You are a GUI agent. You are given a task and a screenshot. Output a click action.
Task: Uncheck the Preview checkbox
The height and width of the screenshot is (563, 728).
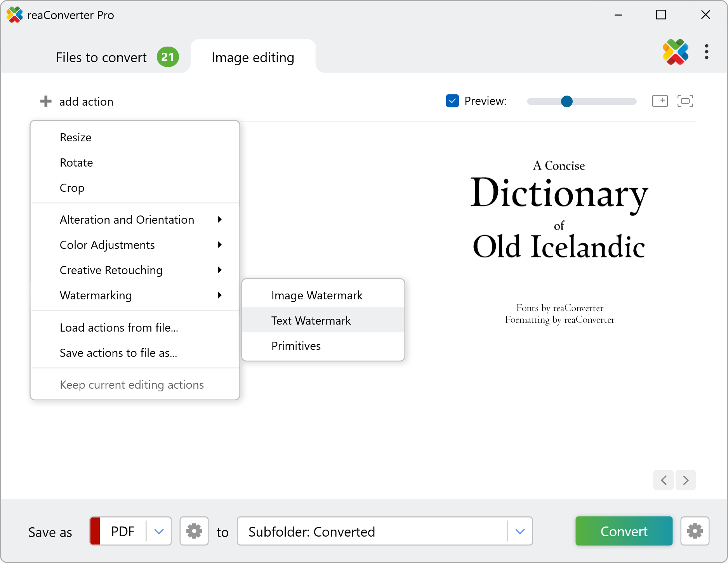(452, 101)
